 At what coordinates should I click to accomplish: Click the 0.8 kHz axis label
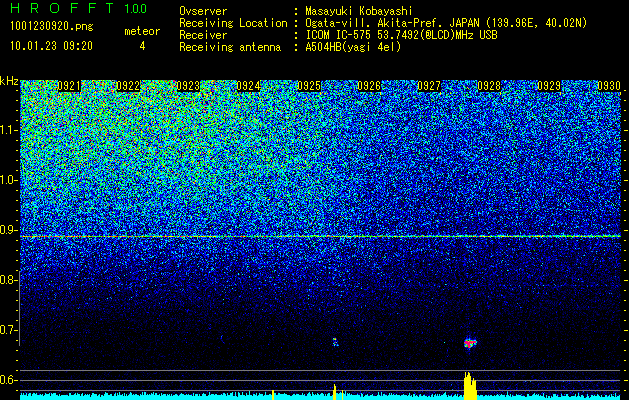point(8,280)
